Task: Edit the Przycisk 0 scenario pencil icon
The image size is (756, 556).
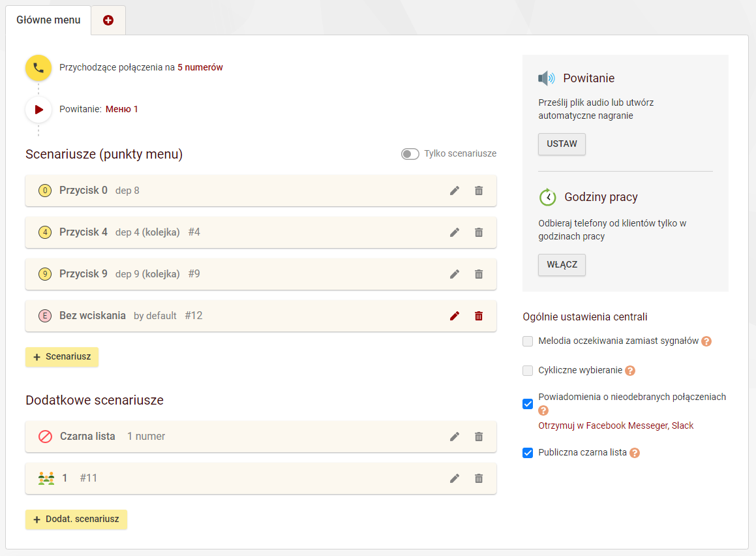Action: pos(455,191)
